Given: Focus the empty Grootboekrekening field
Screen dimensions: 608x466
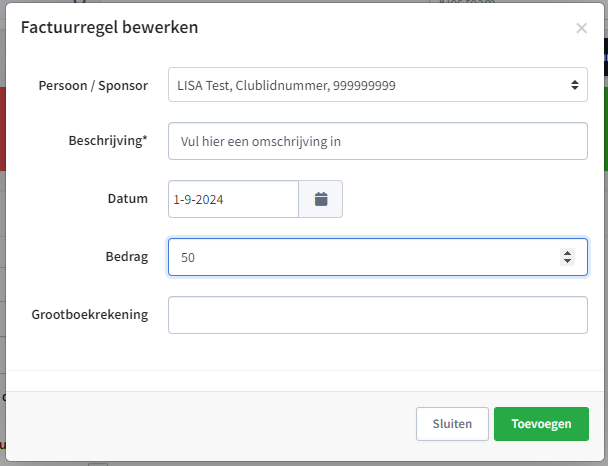Looking at the screenshot, I should [378, 315].
